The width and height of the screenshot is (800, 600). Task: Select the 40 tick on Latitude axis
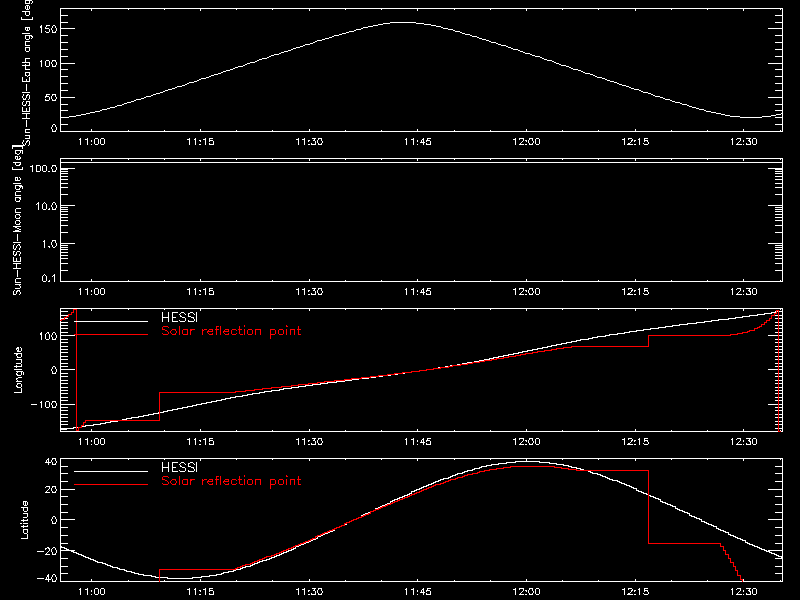(51, 462)
